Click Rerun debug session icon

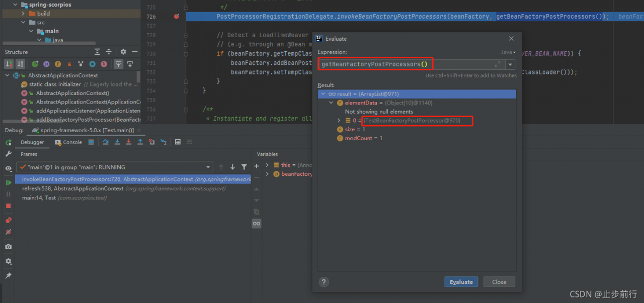9,143
